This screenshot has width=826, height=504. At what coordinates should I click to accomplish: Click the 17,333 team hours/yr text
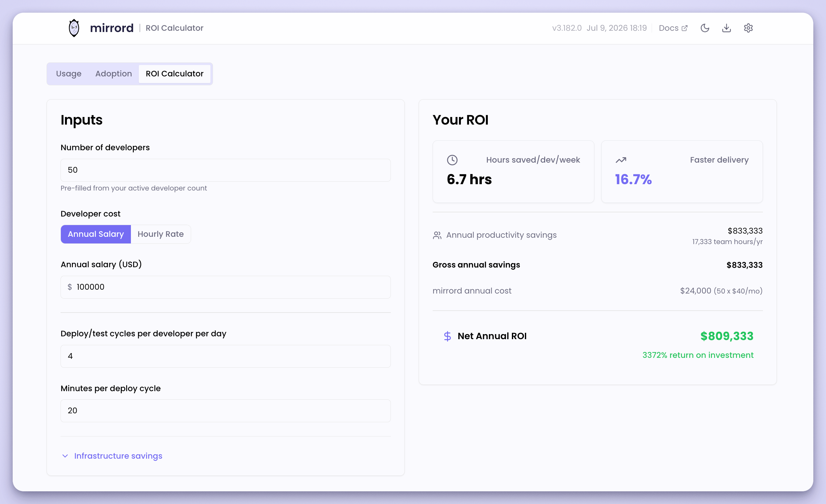click(x=727, y=242)
